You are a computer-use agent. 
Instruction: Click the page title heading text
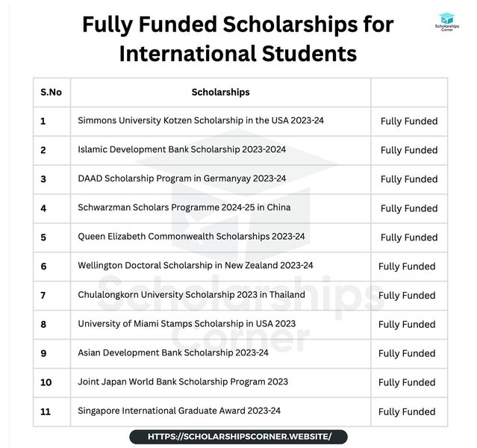pyautogui.click(x=238, y=39)
